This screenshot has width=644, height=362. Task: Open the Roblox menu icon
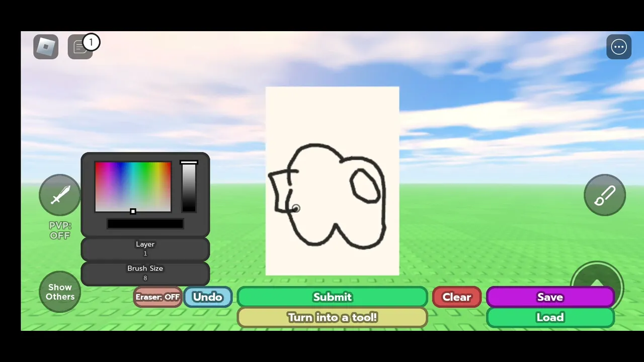point(46,47)
